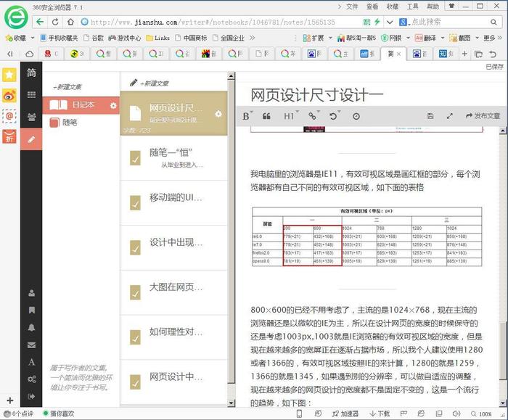
Task: Click 发布文章 to publish article
Action: (x=483, y=116)
